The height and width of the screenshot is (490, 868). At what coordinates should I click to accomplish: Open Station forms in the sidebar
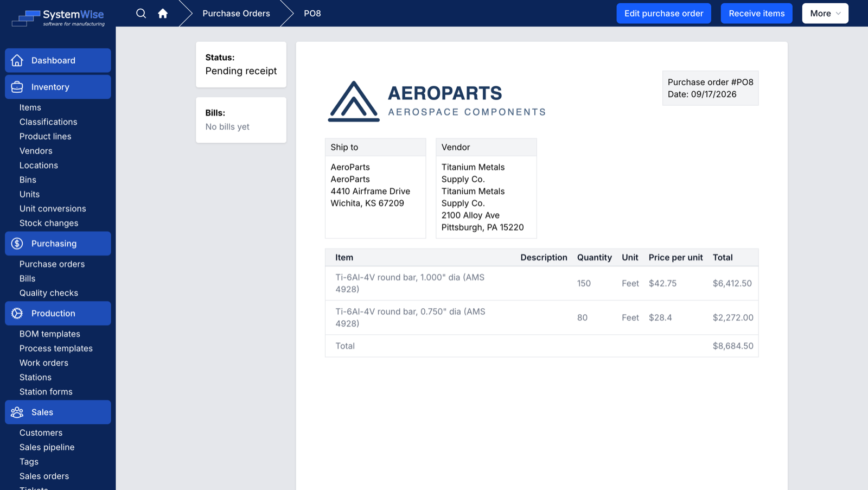(x=46, y=392)
